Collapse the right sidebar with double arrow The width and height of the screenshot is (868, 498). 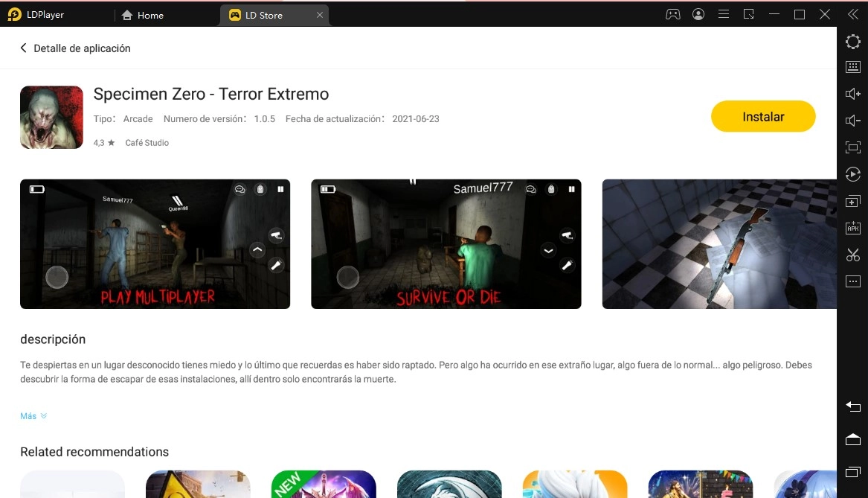pyautogui.click(x=853, y=14)
